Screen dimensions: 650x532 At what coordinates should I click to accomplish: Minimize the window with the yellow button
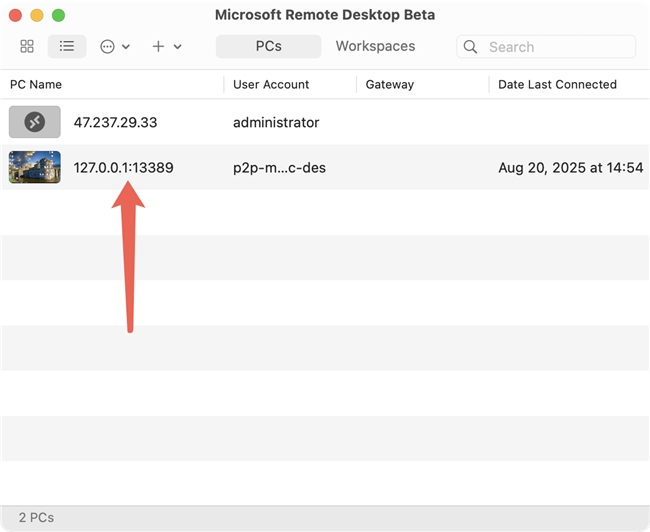[x=36, y=16]
